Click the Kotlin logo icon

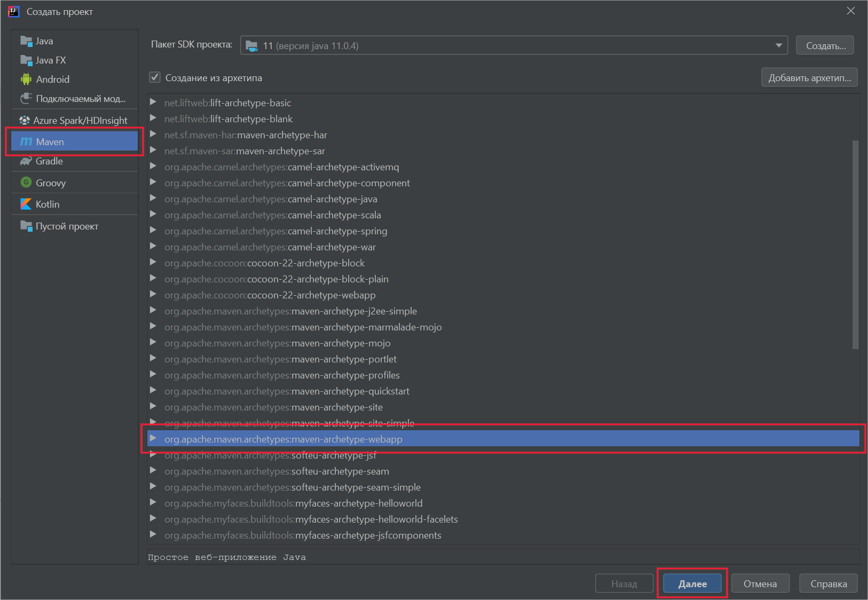click(26, 204)
